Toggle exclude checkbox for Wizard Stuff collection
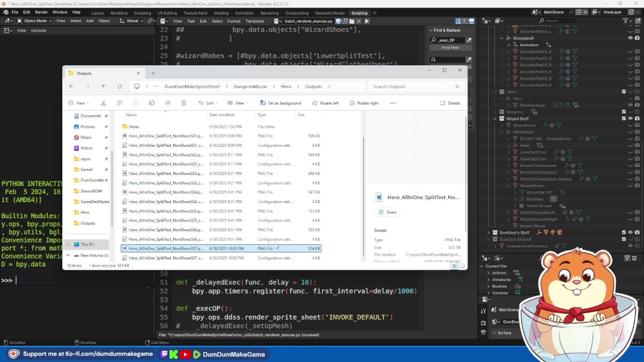This screenshot has height=362, width=644. (624, 119)
